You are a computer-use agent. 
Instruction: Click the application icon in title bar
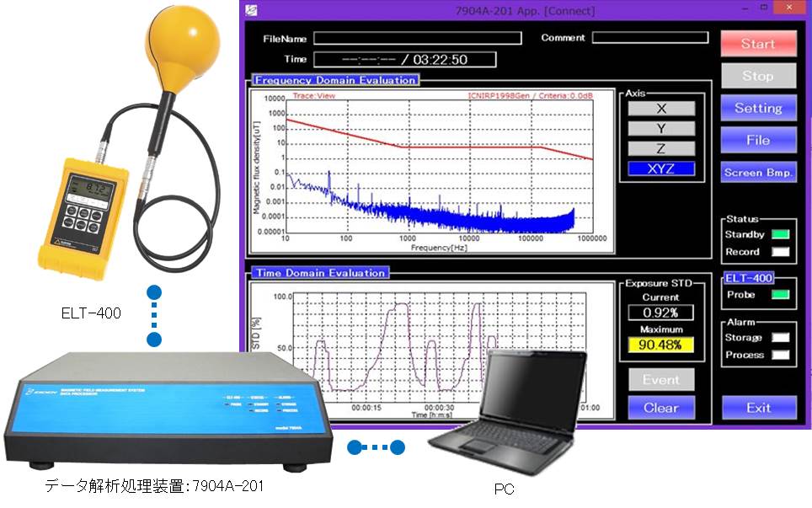250,10
